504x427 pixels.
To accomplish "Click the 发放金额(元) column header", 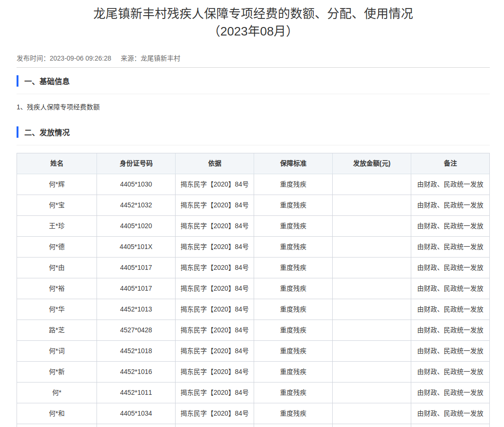I will pos(371,163).
